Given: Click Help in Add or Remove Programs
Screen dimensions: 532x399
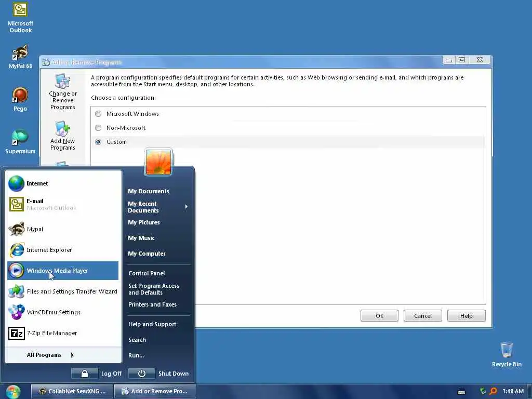Looking at the screenshot, I should 466,316.
